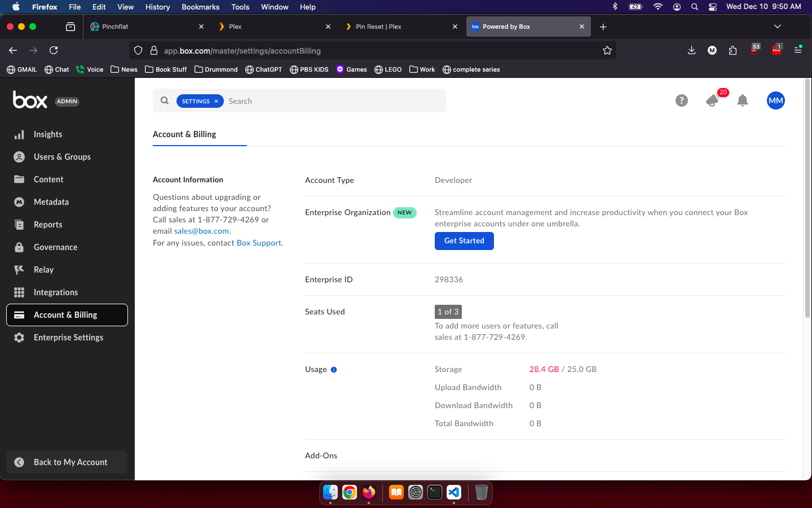812x508 pixels.
Task: Open the Insights sidebar icon
Action: (19, 134)
